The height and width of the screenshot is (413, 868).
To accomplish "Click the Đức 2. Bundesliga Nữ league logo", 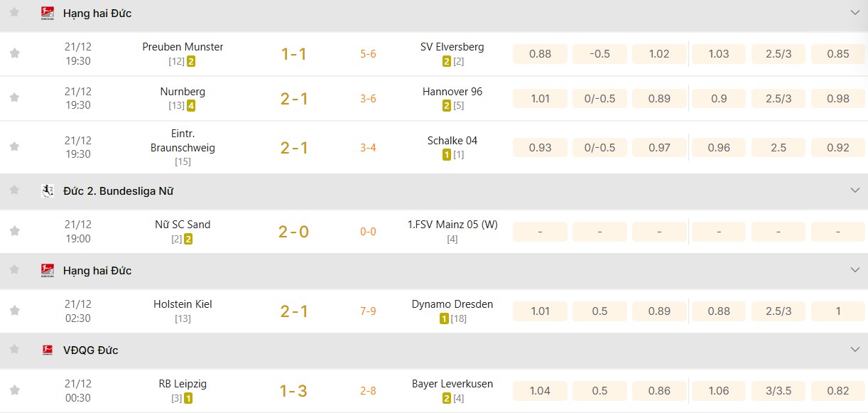I will click(48, 191).
